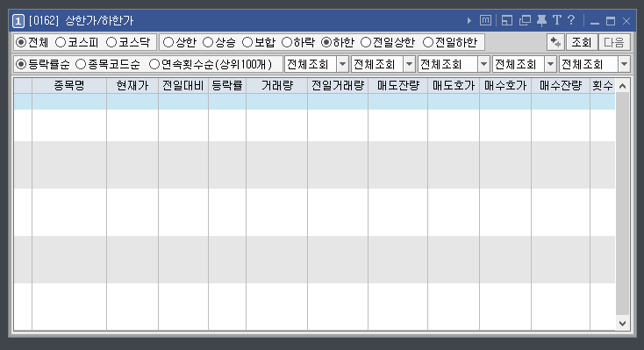The width and height of the screenshot is (644, 350).
Task: Open font size setting via T icon
Action: (557, 20)
